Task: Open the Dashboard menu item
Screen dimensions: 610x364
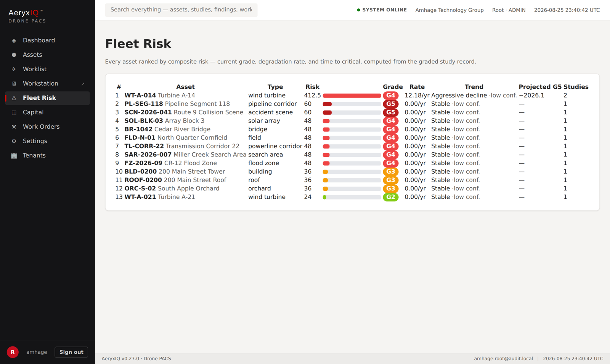Action: coord(47,40)
